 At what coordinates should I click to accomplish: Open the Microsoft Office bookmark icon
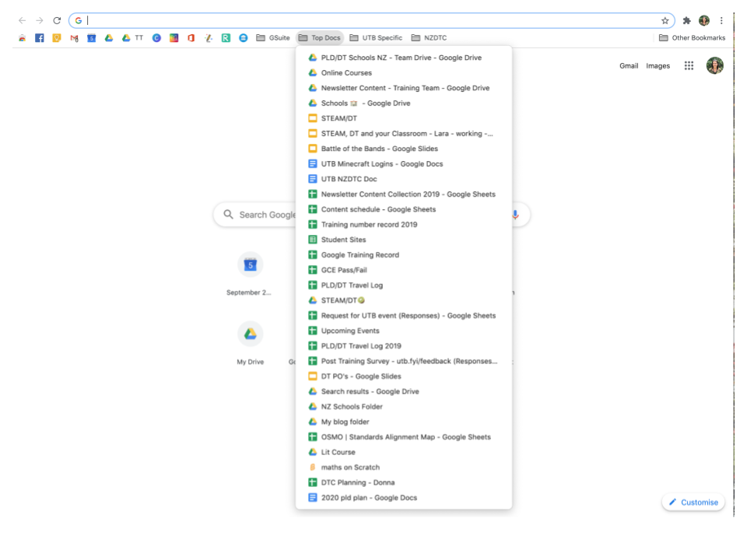coord(191,38)
